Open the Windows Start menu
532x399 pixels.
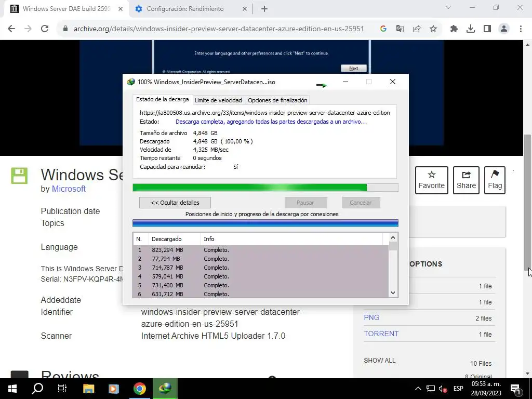pos(12,389)
